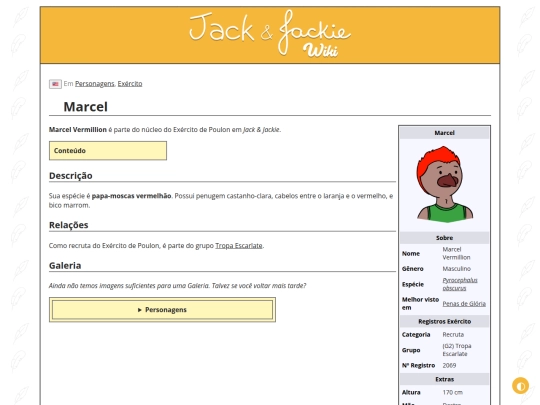Switch language using the flag icon
This screenshot has height=405, width=540.
pyautogui.click(x=55, y=84)
